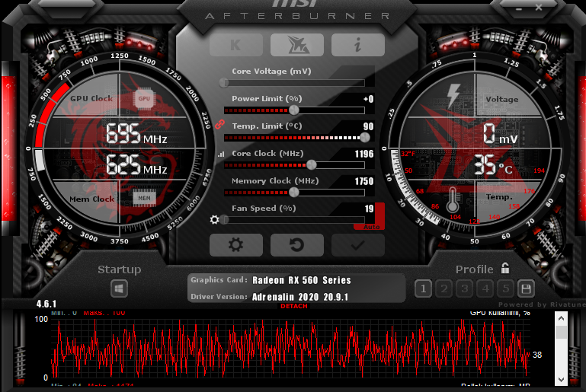Click the Adrenalin 2020 20.9.1 driver version
586x392 pixels.
pyautogui.click(x=300, y=297)
